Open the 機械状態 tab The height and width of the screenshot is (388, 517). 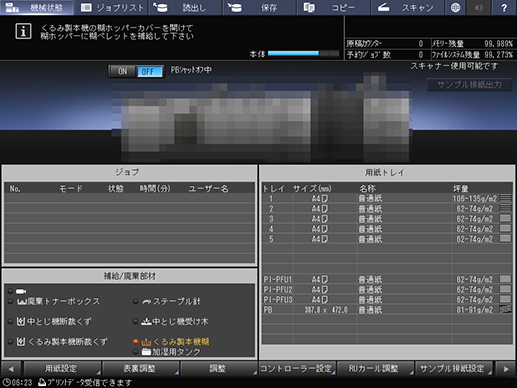[x=37, y=7]
